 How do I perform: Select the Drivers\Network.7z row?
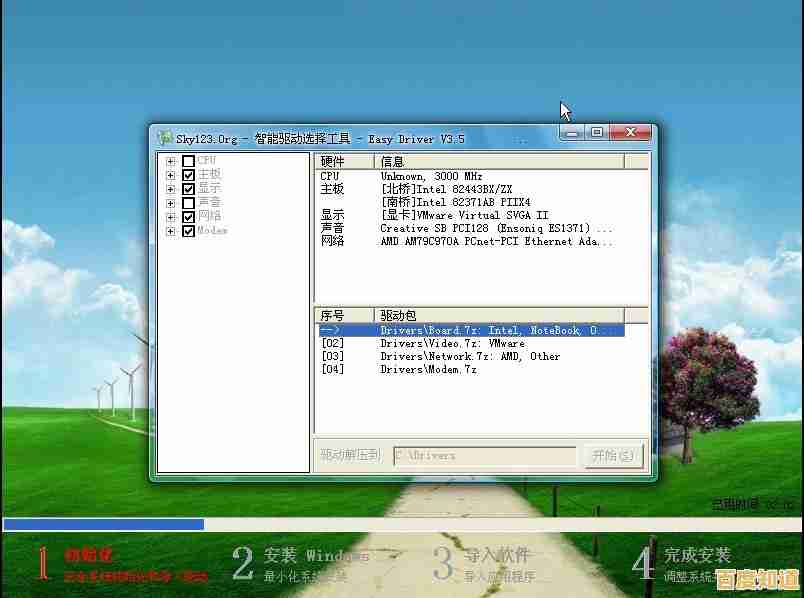(470, 356)
